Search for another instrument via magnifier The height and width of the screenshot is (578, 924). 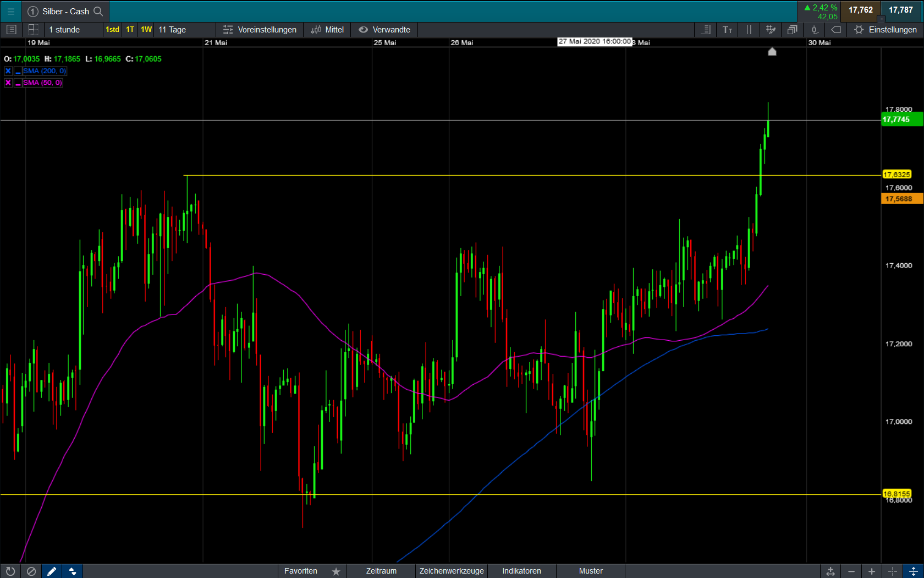point(98,11)
